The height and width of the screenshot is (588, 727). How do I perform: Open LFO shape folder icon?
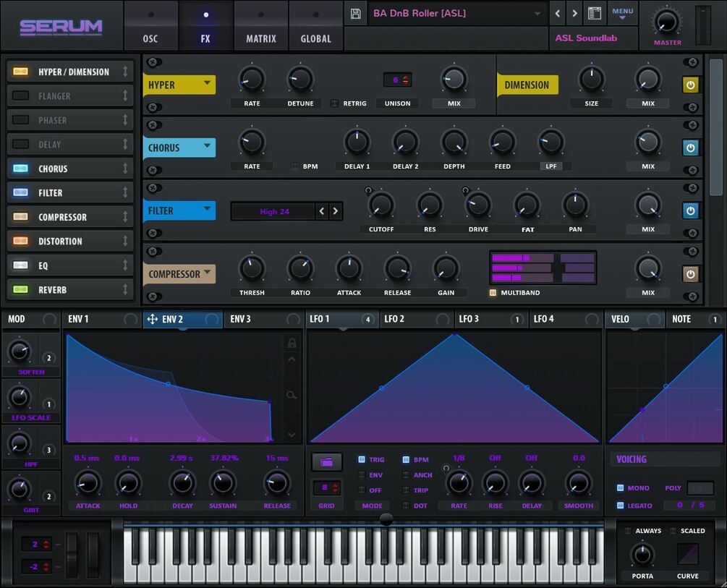(x=326, y=462)
